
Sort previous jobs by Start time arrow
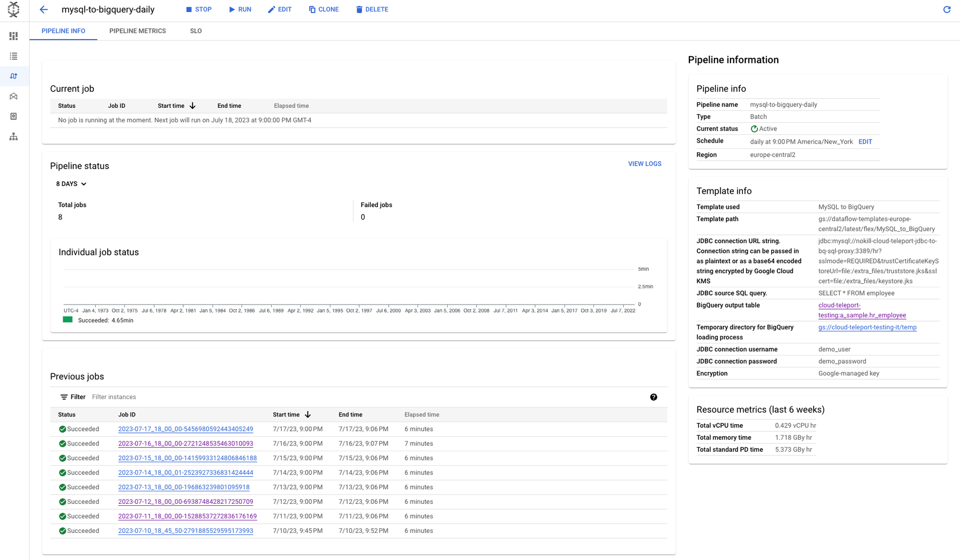coord(308,415)
